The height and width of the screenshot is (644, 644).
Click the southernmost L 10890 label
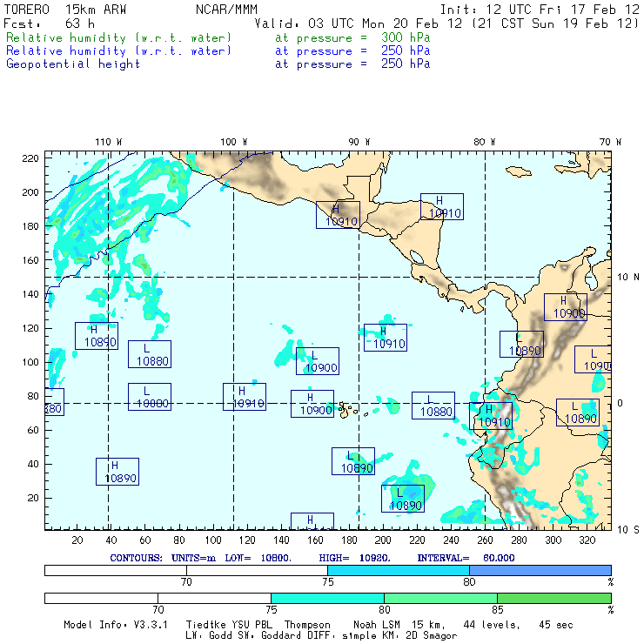tap(402, 499)
